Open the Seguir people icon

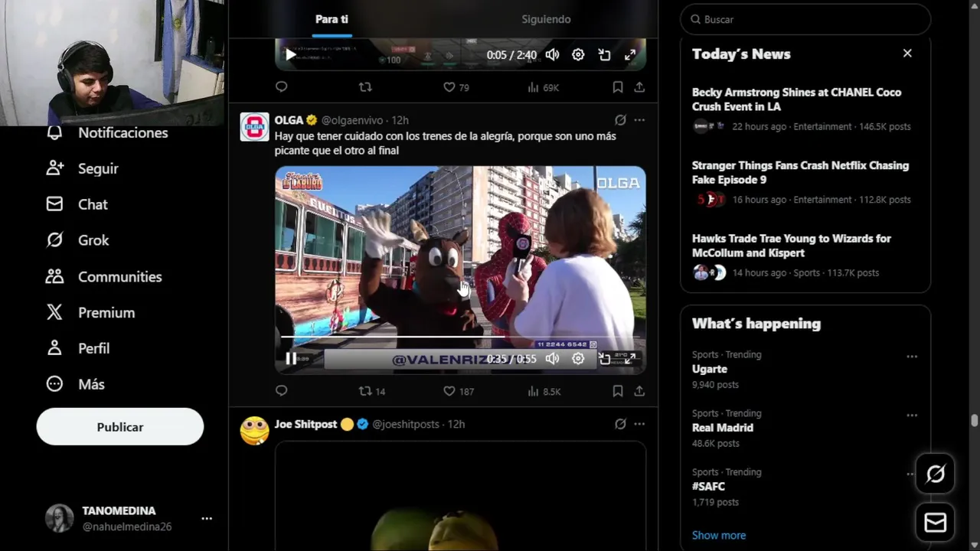point(54,168)
